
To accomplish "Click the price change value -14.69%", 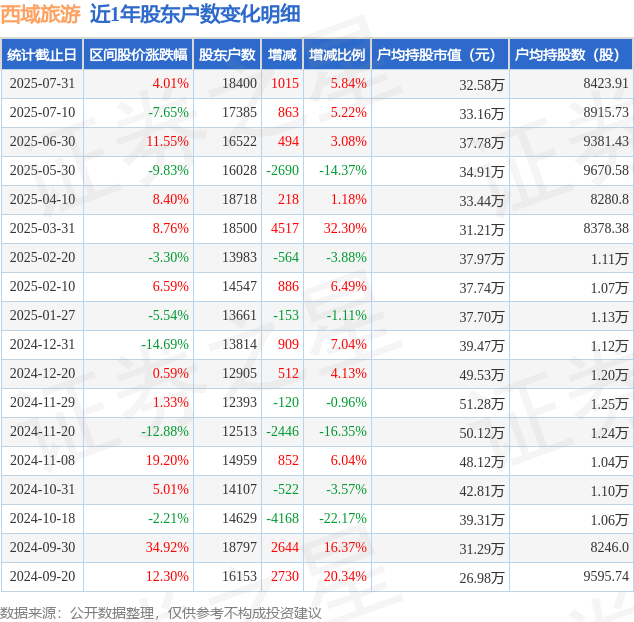I will point(165,344).
